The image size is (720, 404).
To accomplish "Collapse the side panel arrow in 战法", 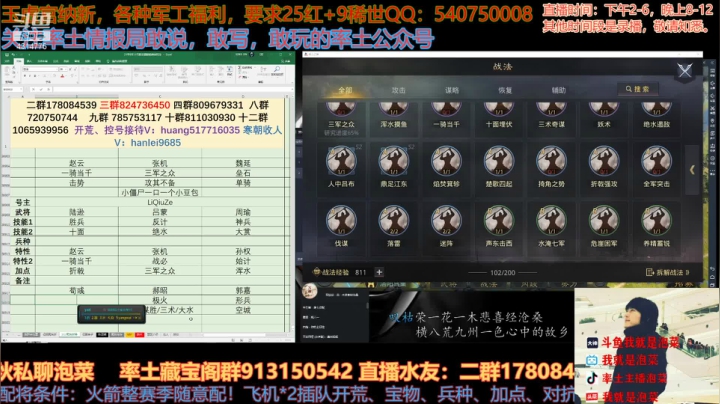I will [x=692, y=170].
